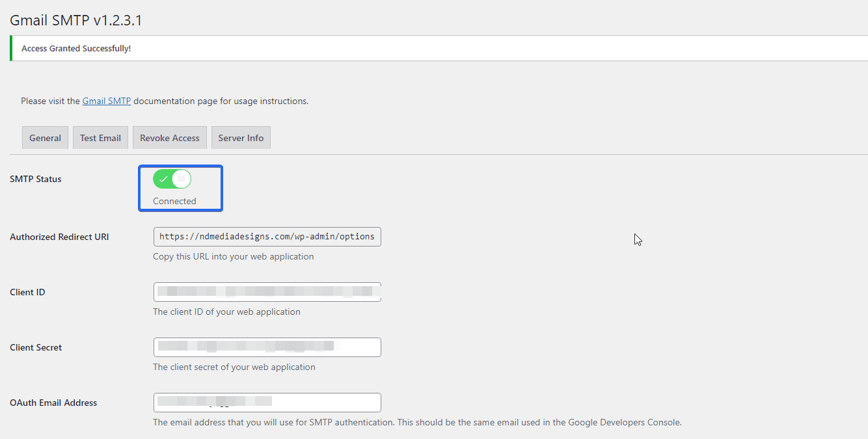Focus the Client Secret input field
This screenshot has height=439, width=868.
tap(267, 347)
